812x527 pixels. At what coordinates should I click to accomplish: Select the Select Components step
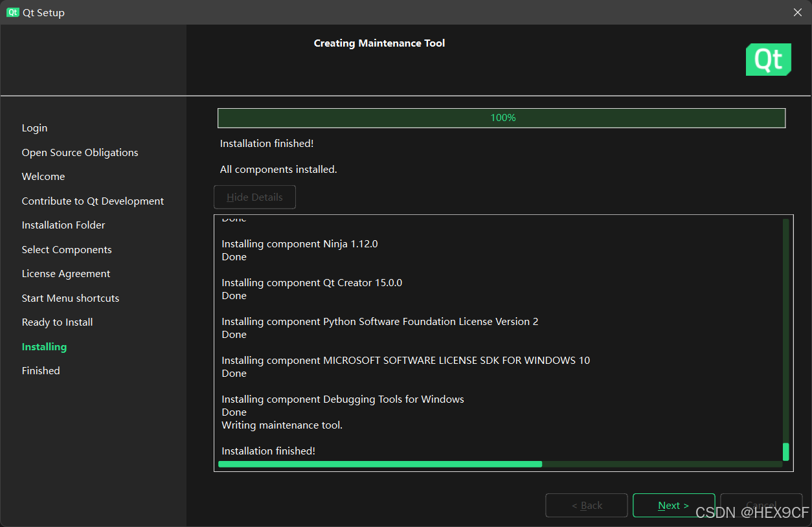point(67,250)
